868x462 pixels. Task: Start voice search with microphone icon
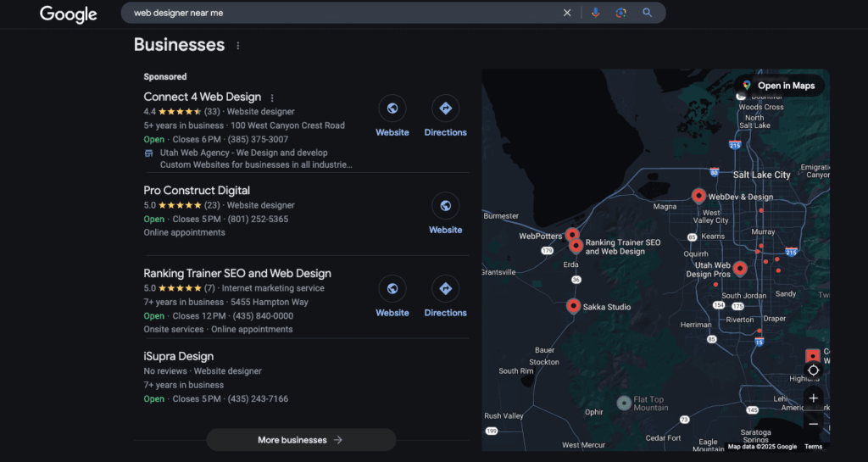tap(595, 13)
